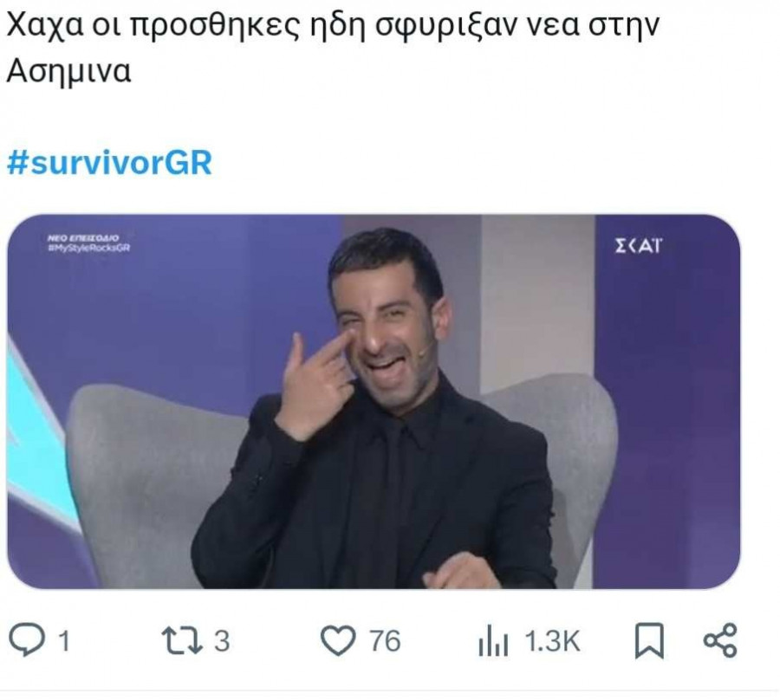
Task: Click the retweet count 3
Action: coord(222,641)
